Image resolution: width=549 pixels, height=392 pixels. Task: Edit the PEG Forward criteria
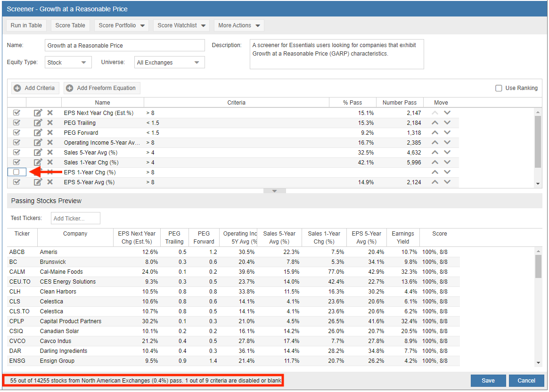38,132
